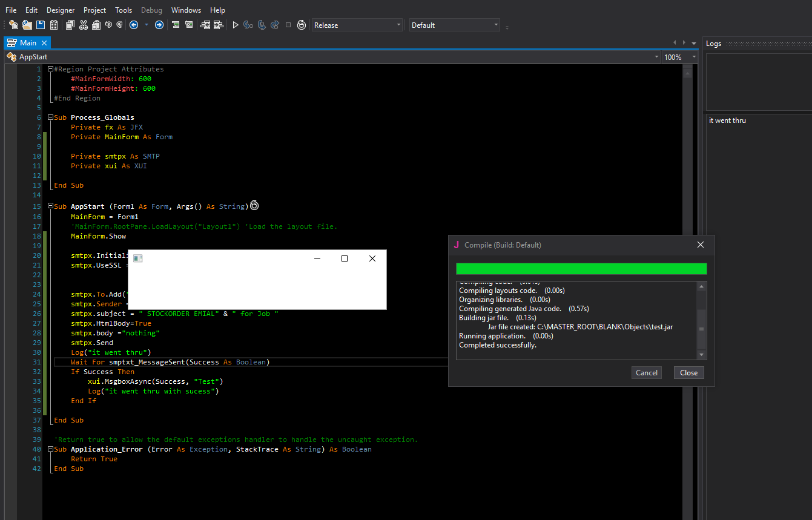812x520 pixels.
Task: Collapse the Sub Process_Globals block
Action: pos(50,117)
